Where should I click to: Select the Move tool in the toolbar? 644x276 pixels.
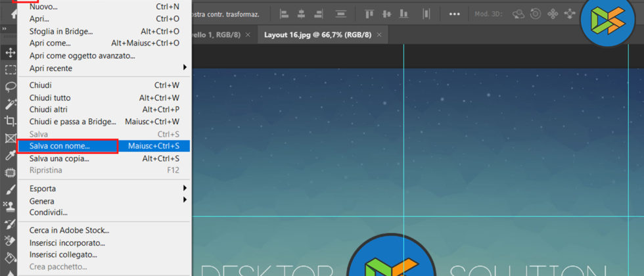10,53
